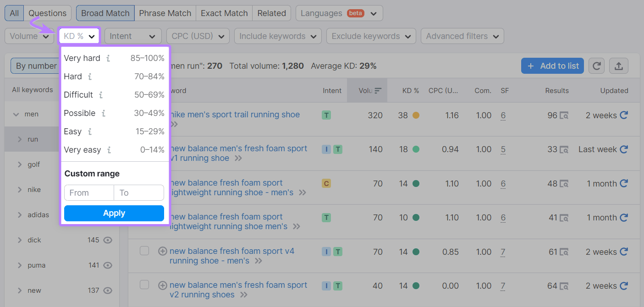This screenshot has height=307, width=644.
Task: Click the plus icon on the v4 running shoe keyword
Action: click(163, 251)
